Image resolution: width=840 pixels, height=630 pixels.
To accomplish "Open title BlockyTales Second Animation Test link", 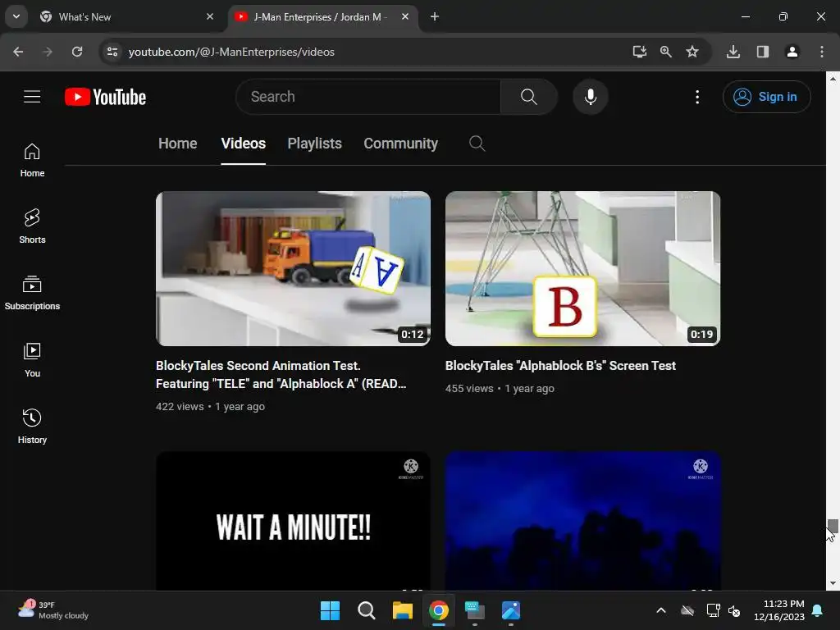I will tap(281, 374).
